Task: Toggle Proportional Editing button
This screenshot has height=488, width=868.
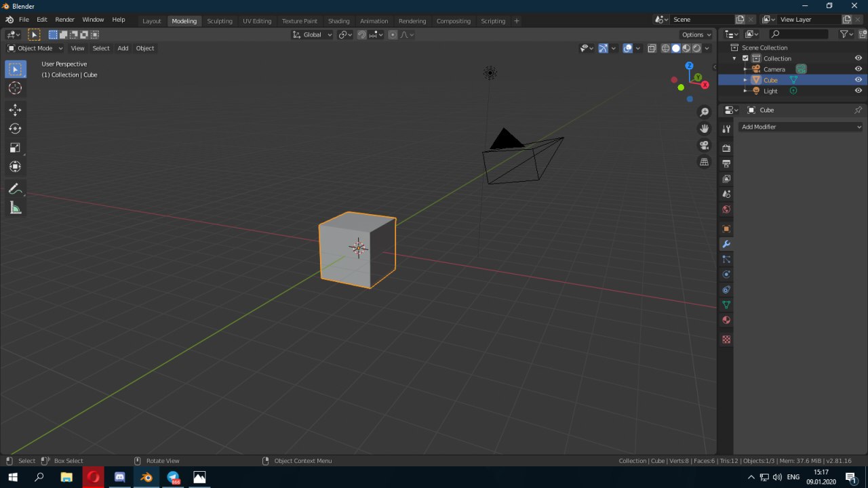Action: coord(393,35)
